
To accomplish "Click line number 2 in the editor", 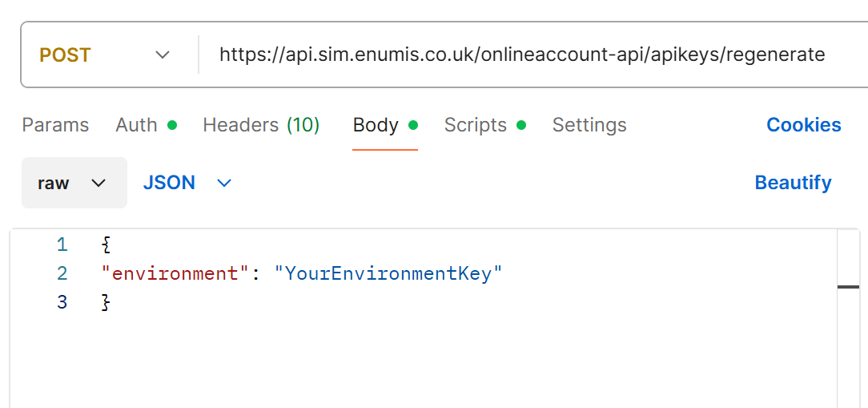I will coord(62,273).
